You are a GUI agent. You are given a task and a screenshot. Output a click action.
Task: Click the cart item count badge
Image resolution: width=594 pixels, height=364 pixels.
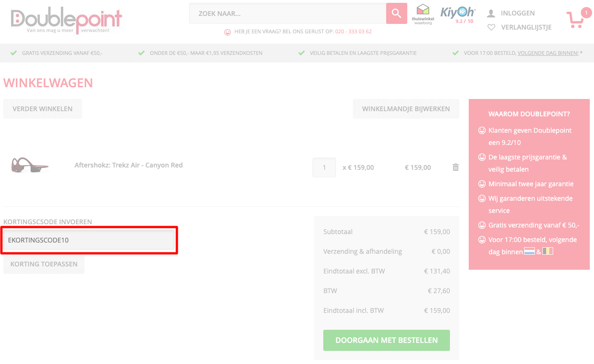pos(586,13)
